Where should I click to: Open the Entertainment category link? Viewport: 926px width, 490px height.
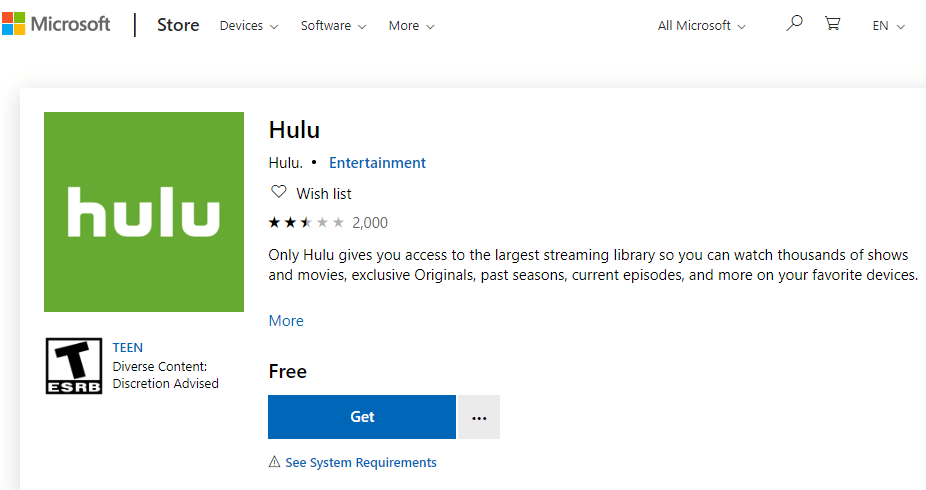coord(377,163)
